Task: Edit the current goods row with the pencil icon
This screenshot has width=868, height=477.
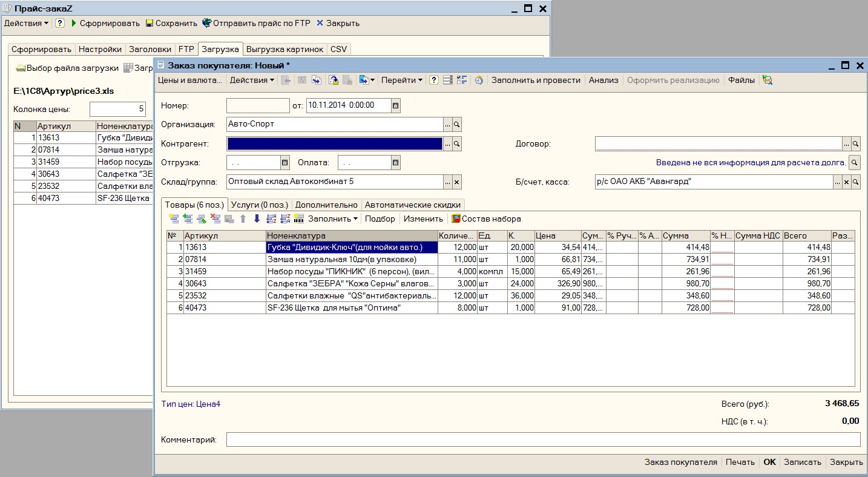Action: (x=202, y=219)
